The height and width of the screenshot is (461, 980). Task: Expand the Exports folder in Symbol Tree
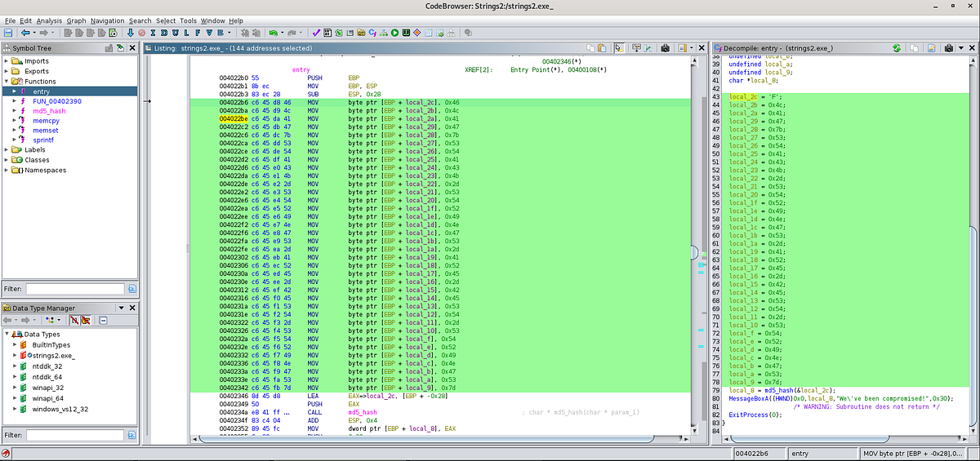click(x=7, y=71)
